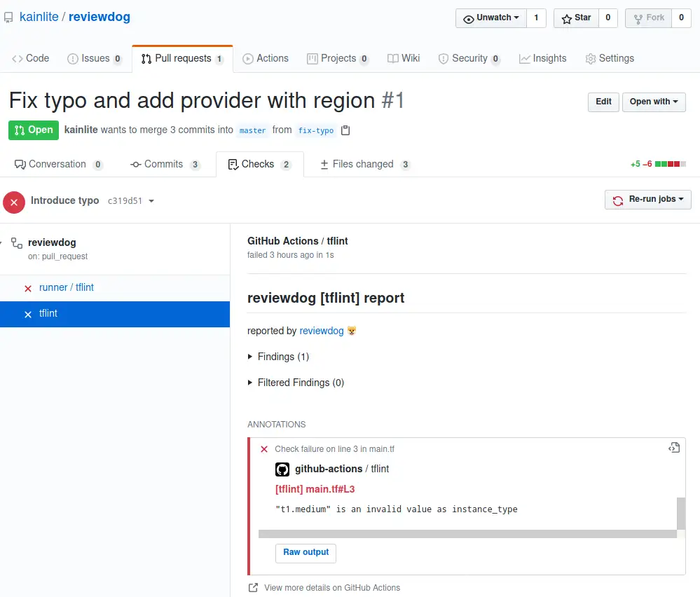Image resolution: width=700 pixels, height=597 pixels.
Task: Click the annotation horizontal scrollbar
Action: (467, 534)
